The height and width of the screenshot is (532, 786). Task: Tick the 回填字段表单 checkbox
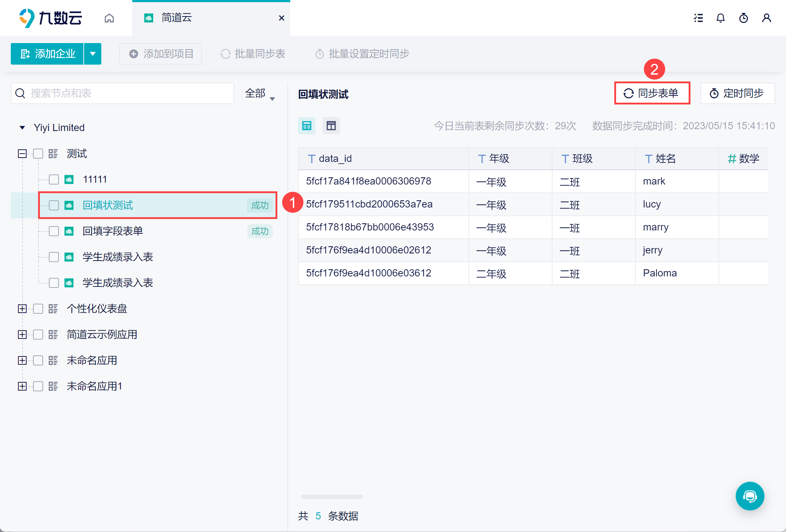pyautogui.click(x=54, y=231)
